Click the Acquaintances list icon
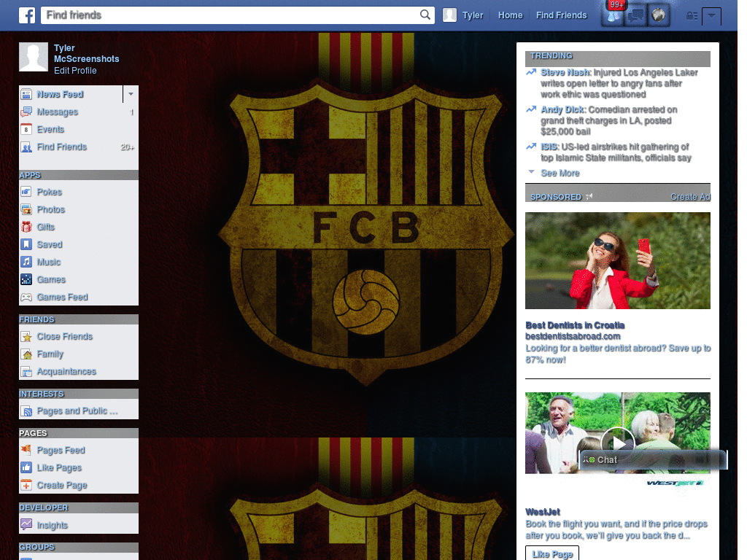Viewport: 747px width, 560px height. 26,371
